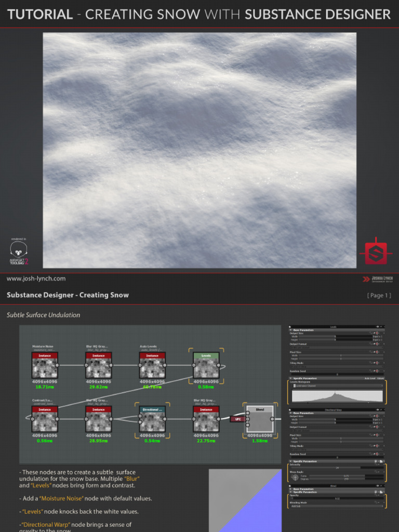
Task: Open the Blending Mode dropdown
Action: [x=337, y=506]
